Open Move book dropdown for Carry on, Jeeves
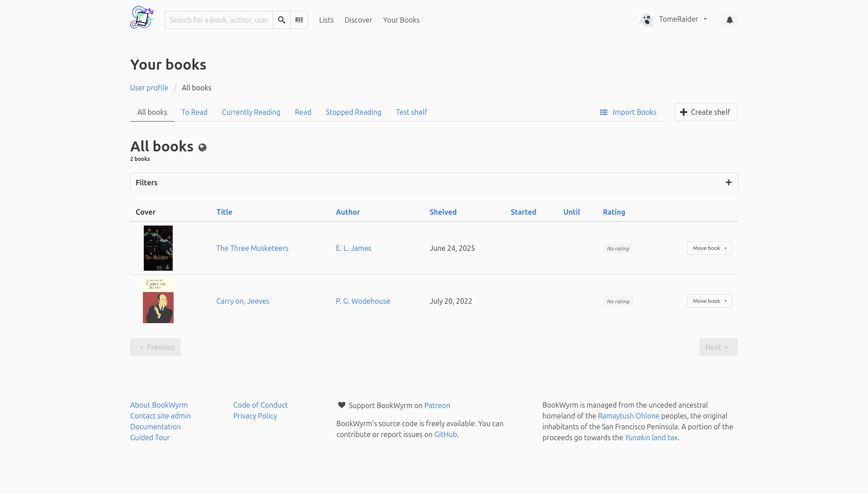Viewport: 868px width, 494px height. tap(709, 301)
